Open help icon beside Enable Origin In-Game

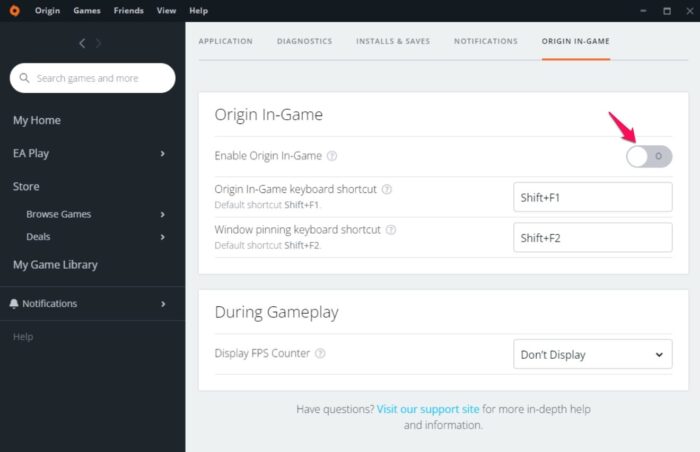332,156
